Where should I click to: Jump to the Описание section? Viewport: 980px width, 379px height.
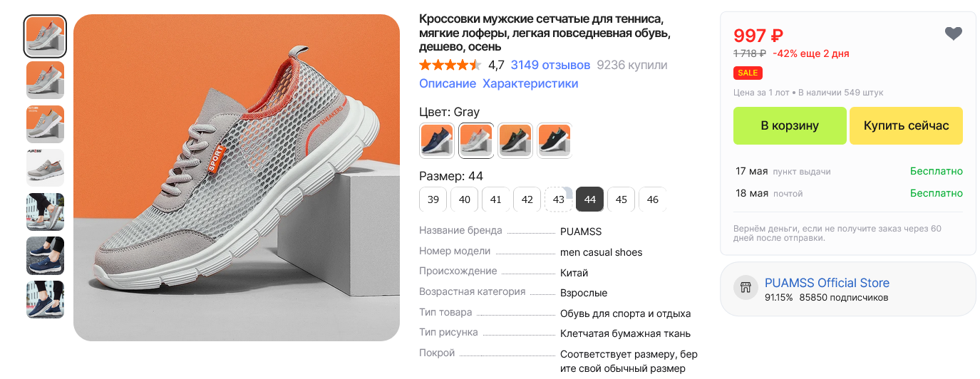448,83
